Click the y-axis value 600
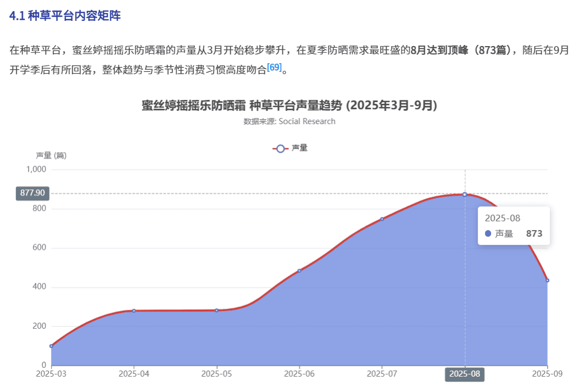The width and height of the screenshot is (580, 392). pyautogui.click(x=39, y=248)
